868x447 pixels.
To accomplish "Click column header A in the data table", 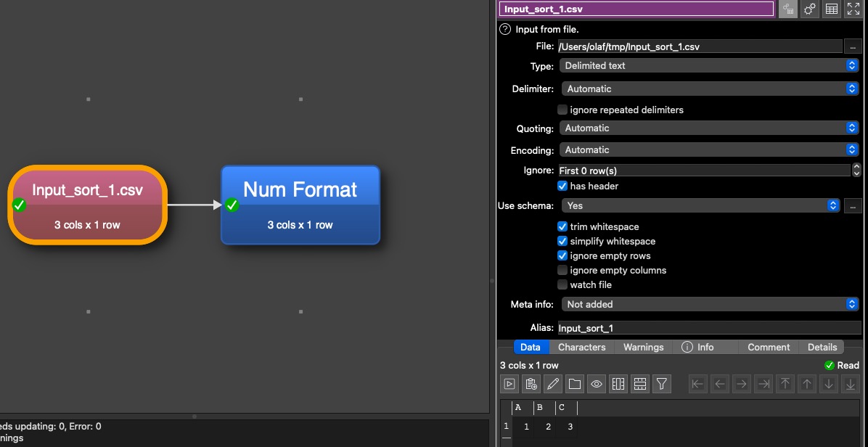I will click(x=523, y=408).
